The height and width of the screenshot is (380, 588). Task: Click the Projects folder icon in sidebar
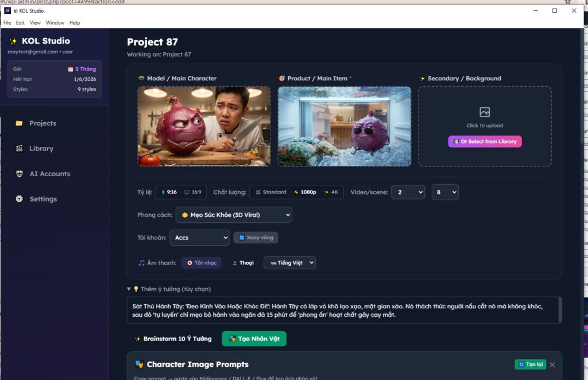(x=19, y=123)
